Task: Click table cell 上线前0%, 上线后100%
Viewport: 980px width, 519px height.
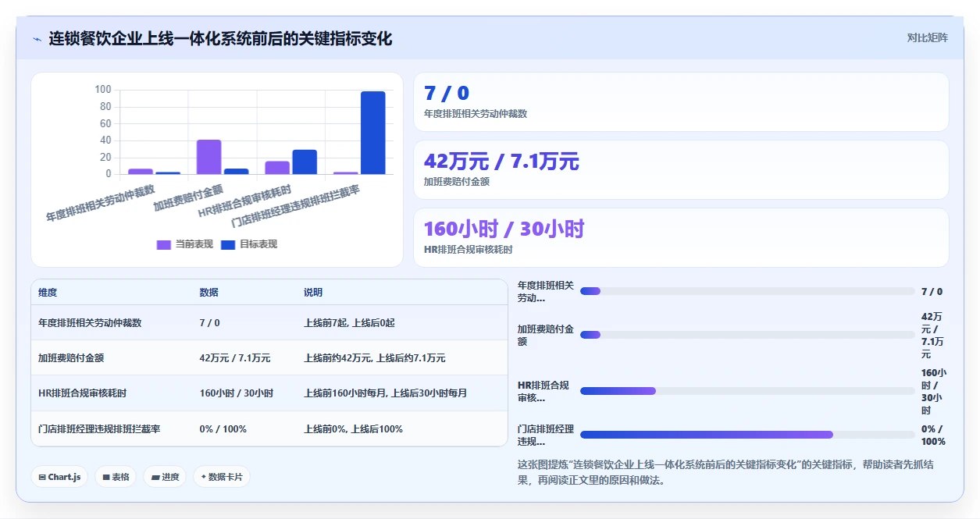Action: 354,428
